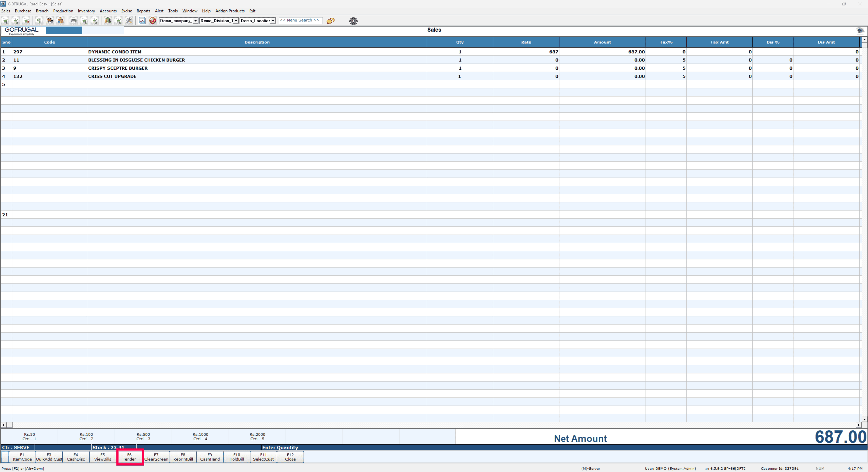Expand the Demo_Location dropdown
Image resolution: width=868 pixels, height=472 pixels.
click(273, 21)
